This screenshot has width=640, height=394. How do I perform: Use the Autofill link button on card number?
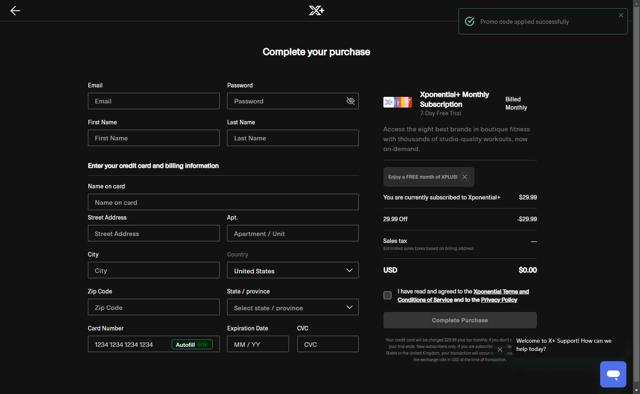click(192, 345)
